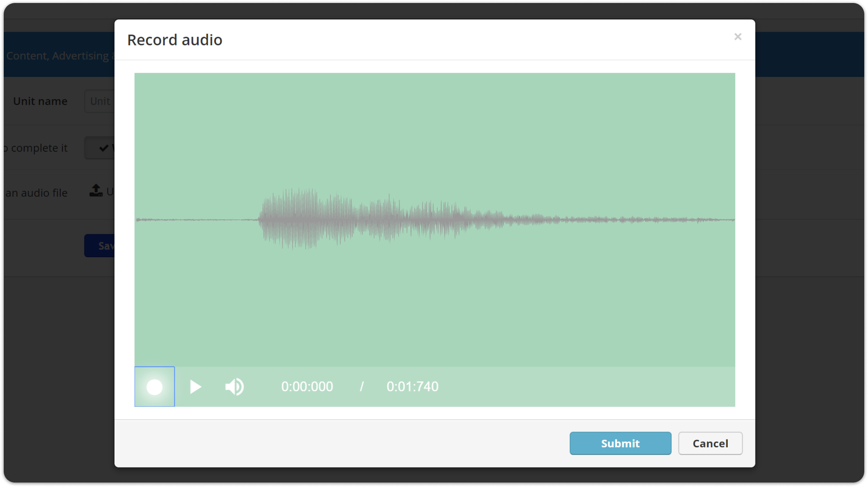Click the audio waveform display
This screenshot has width=868, height=487.
435,220
